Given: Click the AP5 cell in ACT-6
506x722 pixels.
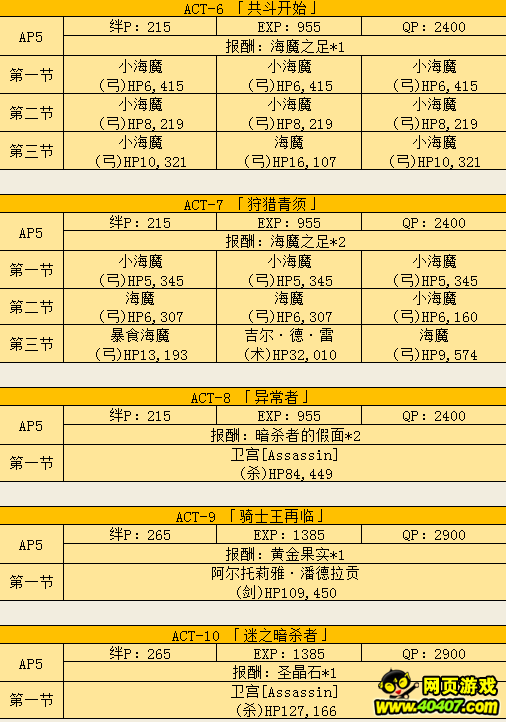Looking at the screenshot, I should tap(31, 37).
